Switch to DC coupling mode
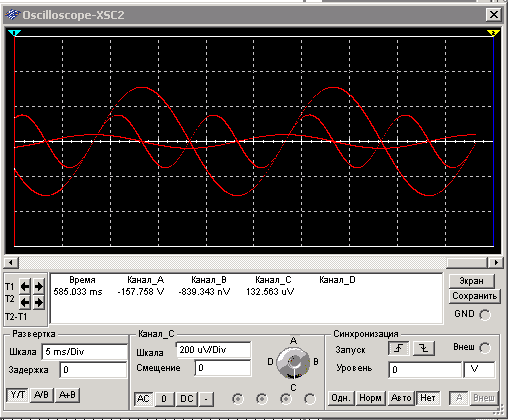 [187, 399]
